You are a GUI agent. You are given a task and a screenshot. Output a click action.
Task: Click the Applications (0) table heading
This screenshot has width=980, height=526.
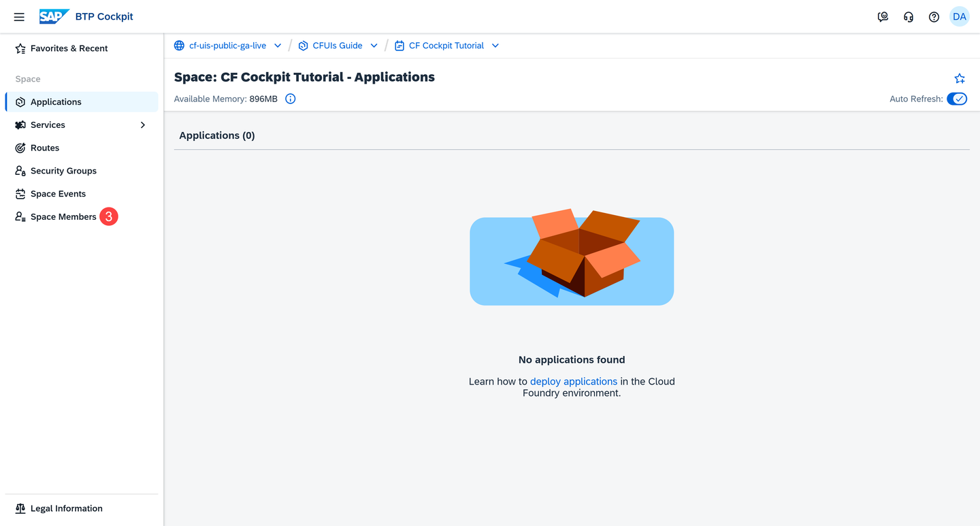217,135
